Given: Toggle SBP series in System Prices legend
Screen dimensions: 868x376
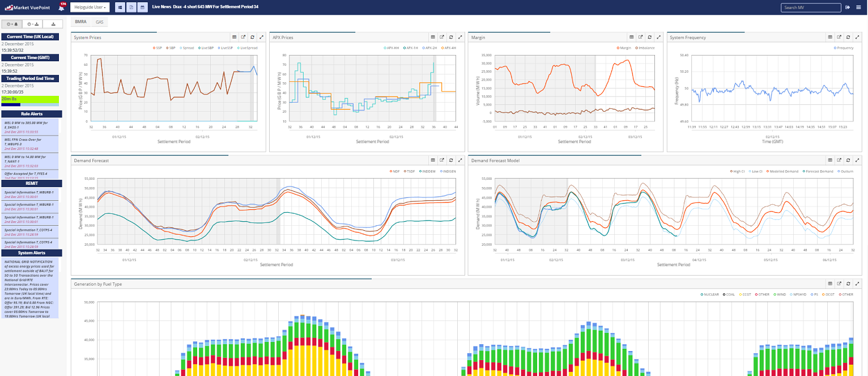Looking at the screenshot, I should (171, 48).
